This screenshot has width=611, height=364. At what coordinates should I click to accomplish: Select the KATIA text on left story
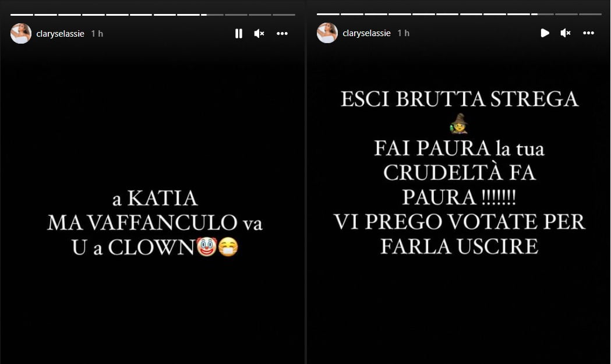coord(163,198)
